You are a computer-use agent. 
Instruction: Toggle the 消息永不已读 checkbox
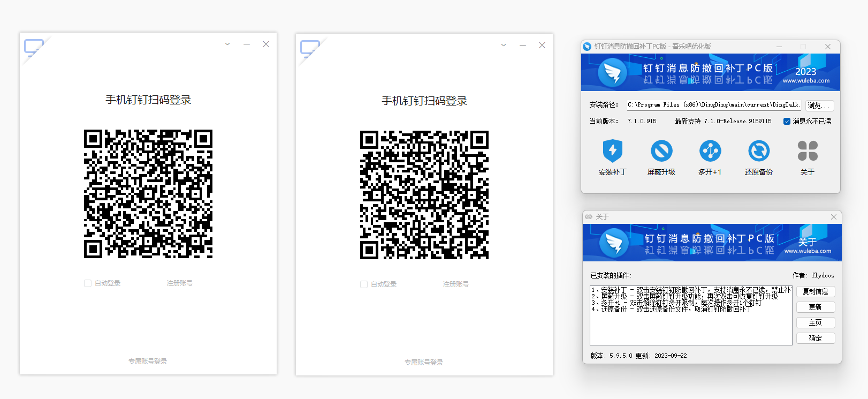coord(787,121)
